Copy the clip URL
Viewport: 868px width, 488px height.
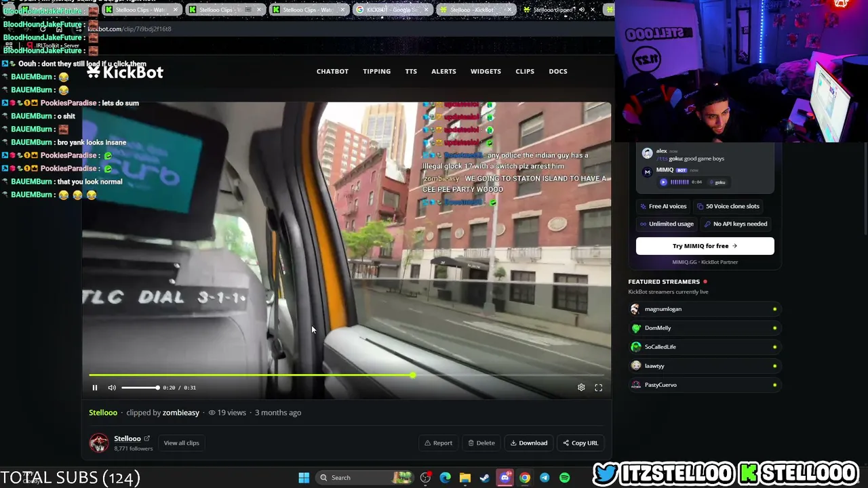(x=580, y=443)
